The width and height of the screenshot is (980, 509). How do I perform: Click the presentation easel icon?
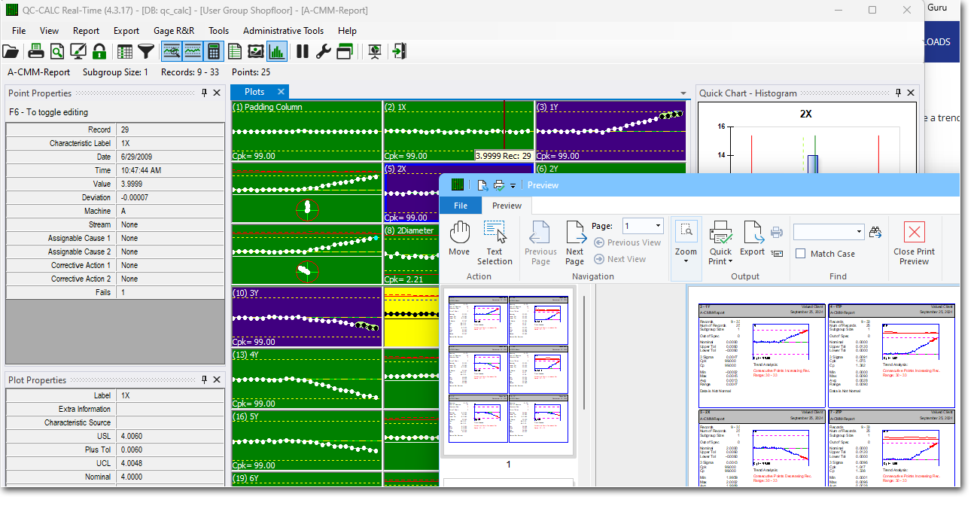[374, 51]
